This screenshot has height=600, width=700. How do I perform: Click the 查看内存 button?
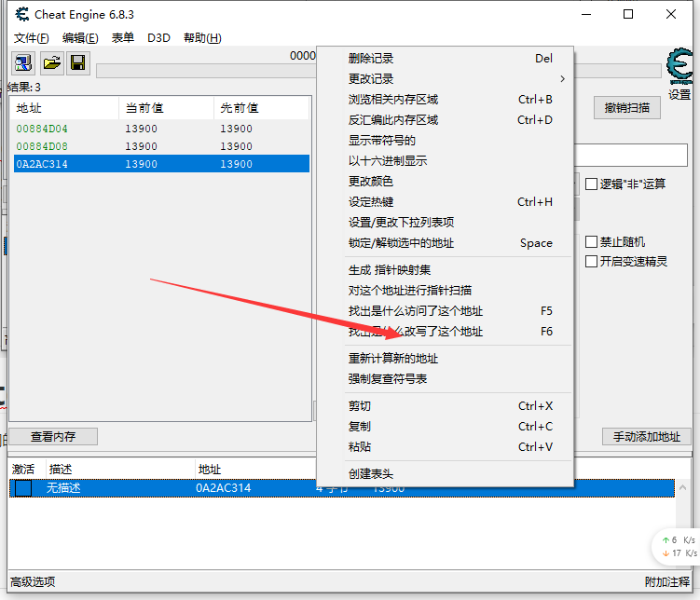click(53, 437)
